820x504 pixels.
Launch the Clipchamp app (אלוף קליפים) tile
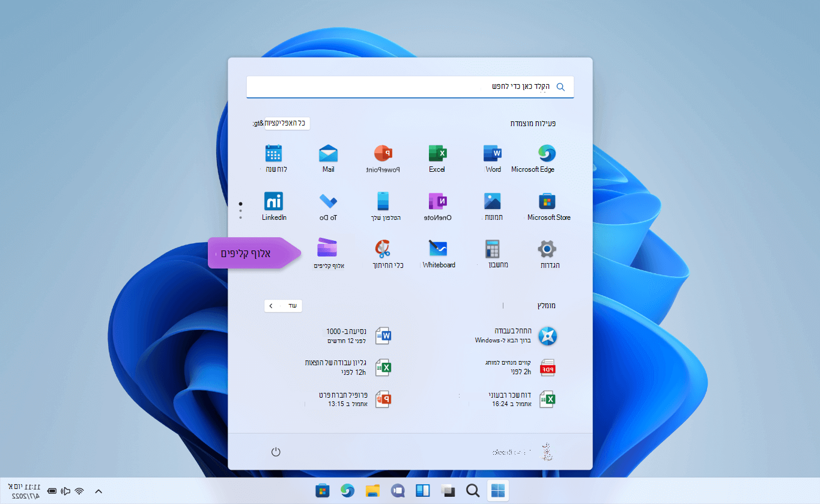click(328, 249)
